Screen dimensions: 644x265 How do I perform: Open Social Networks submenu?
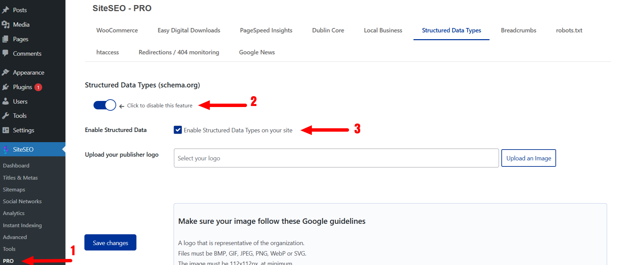pyautogui.click(x=22, y=201)
